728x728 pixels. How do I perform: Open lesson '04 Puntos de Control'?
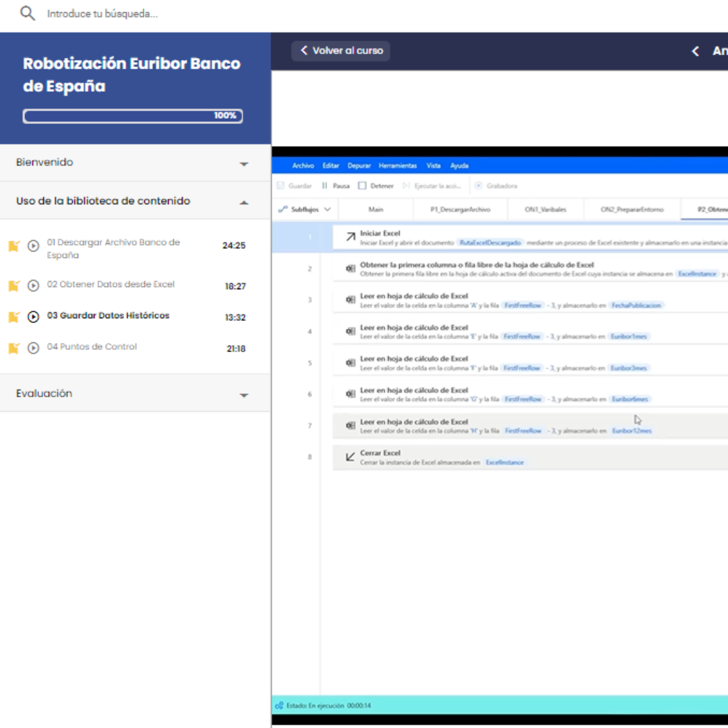[x=92, y=347]
